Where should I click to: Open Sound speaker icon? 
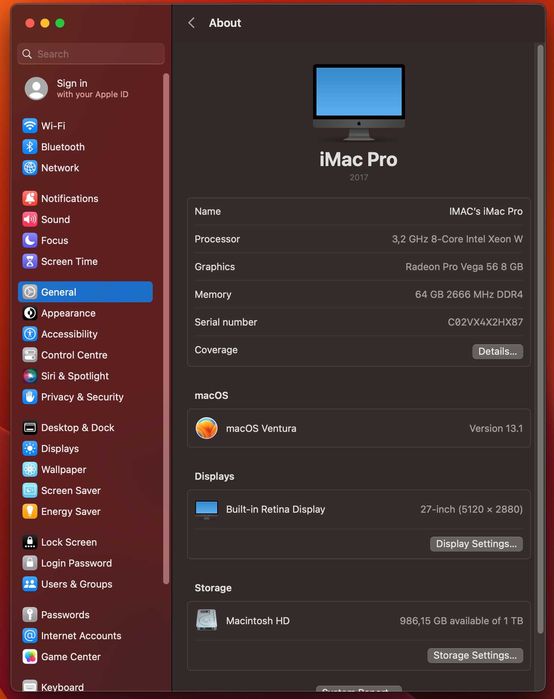[x=30, y=219]
